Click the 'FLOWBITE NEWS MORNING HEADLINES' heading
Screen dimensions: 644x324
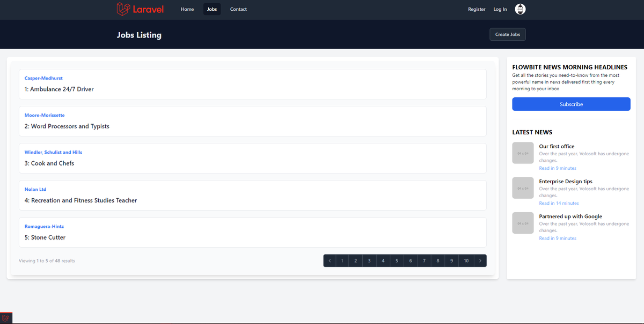pos(570,67)
